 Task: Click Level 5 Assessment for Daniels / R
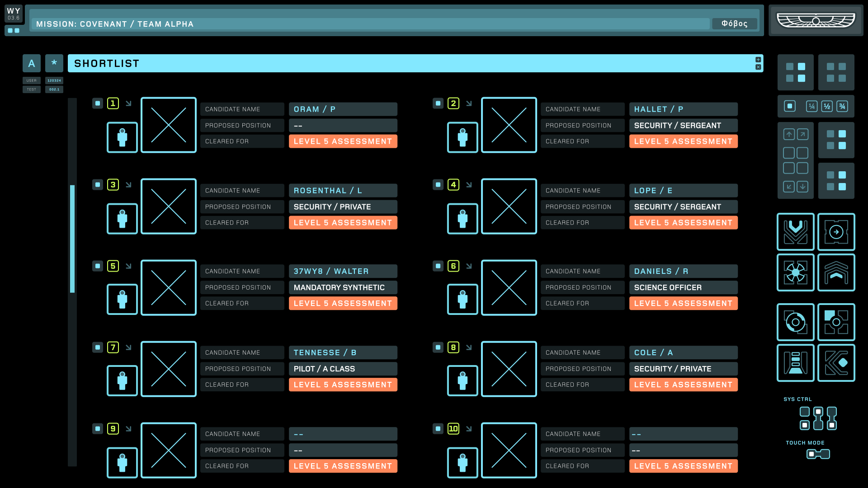(683, 303)
